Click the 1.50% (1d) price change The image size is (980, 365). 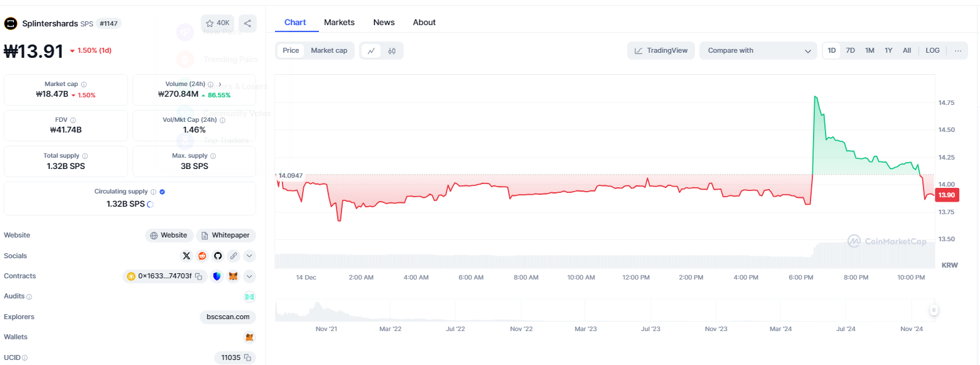(91, 50)
